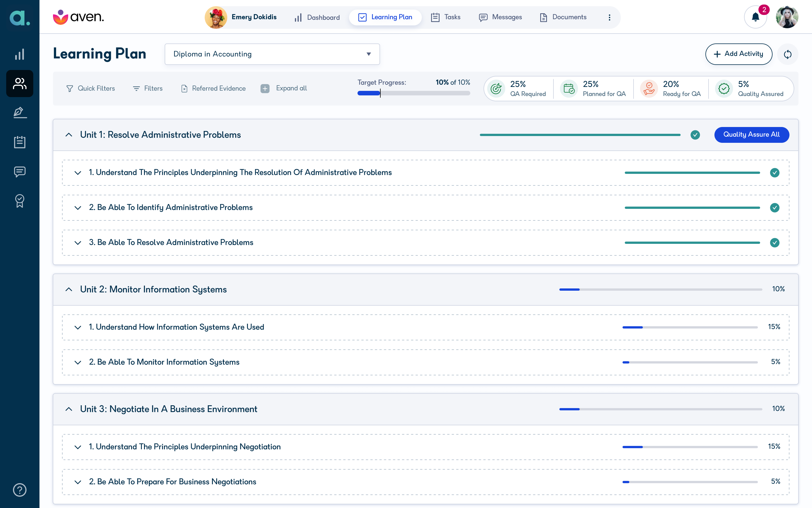Screen dimensions: 812x508
Task: Click 25% QA Required stat
Action: [517, 89]
